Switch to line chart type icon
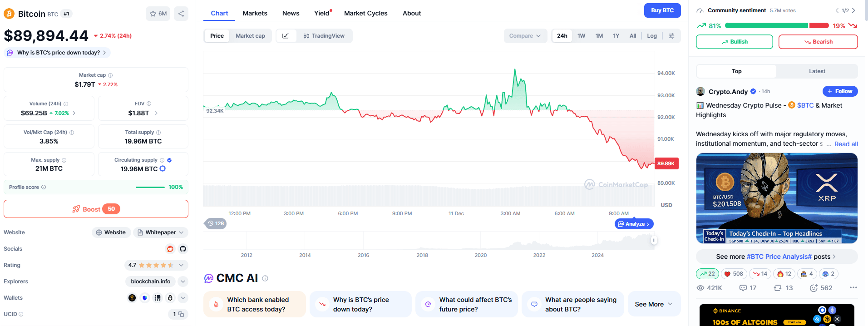This screenshot has height=326, width=868. tap(286, 36)
